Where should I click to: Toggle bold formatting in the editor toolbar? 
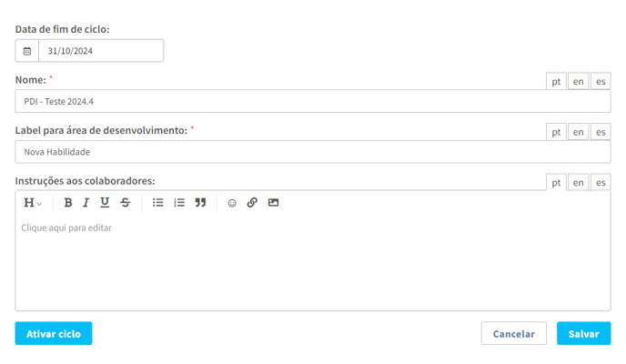[x=68, y=203]
